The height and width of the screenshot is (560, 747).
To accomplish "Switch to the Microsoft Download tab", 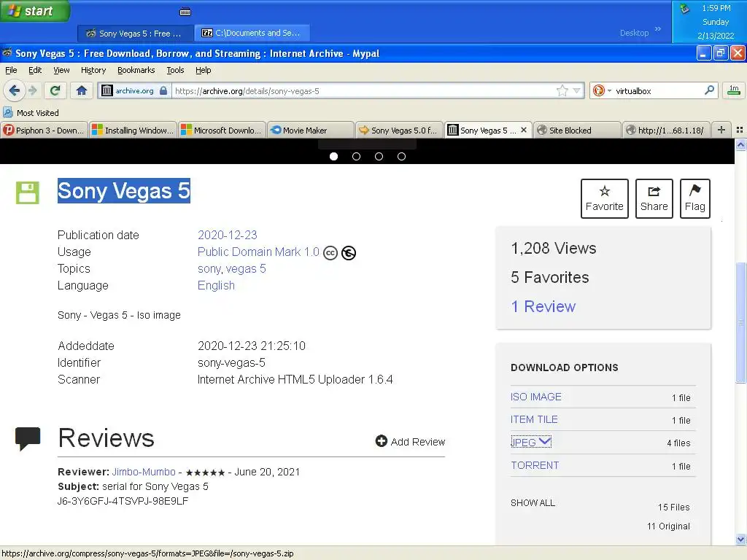I will pos(222,130).
